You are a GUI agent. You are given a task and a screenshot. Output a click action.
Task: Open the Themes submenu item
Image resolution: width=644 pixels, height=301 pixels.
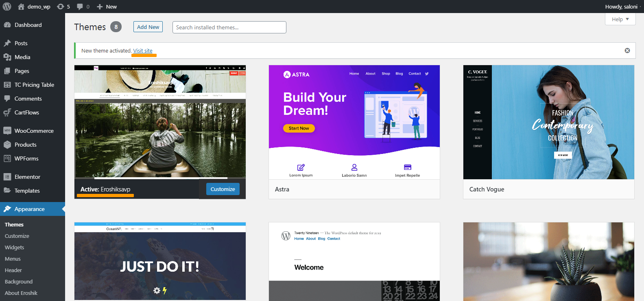(14, 224)
